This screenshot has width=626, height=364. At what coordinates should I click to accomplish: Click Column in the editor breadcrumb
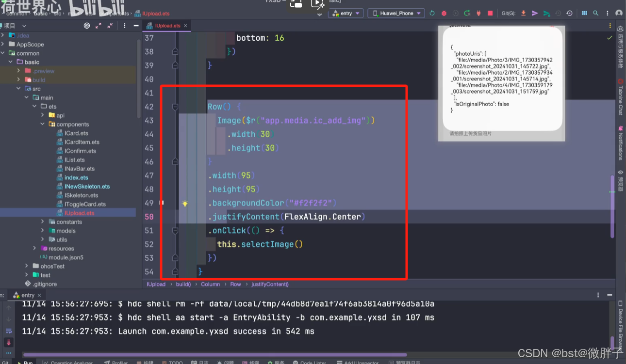click(x=210, y=284)
